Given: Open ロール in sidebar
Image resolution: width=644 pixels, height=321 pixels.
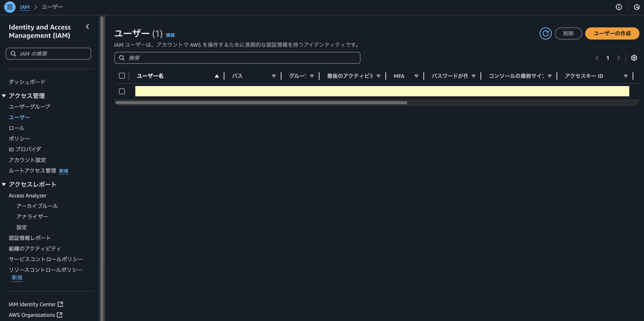Looking at the screenshot, I should click(x=17, y=128).
